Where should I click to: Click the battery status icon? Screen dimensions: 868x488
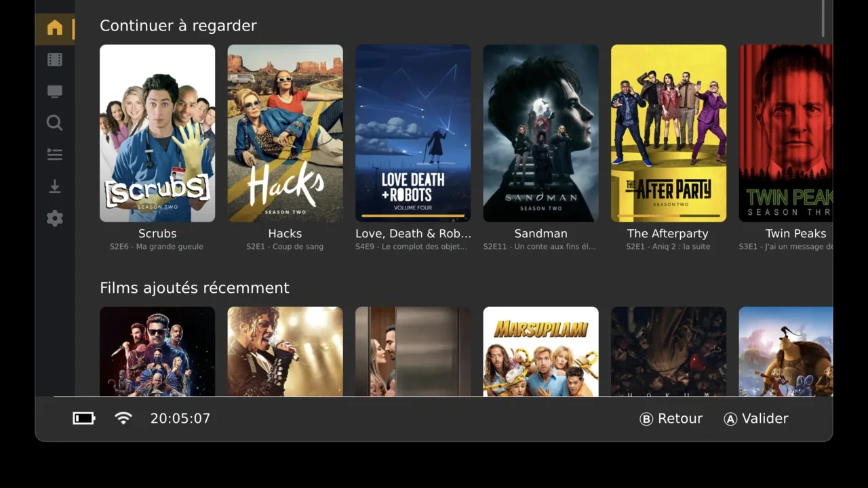[x=84, y=418]
